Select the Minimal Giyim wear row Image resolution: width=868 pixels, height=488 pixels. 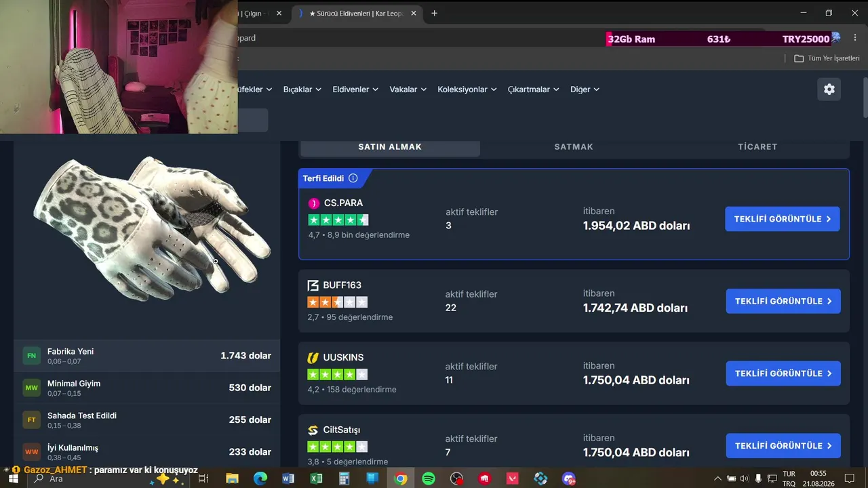click(x=146, y=388)
